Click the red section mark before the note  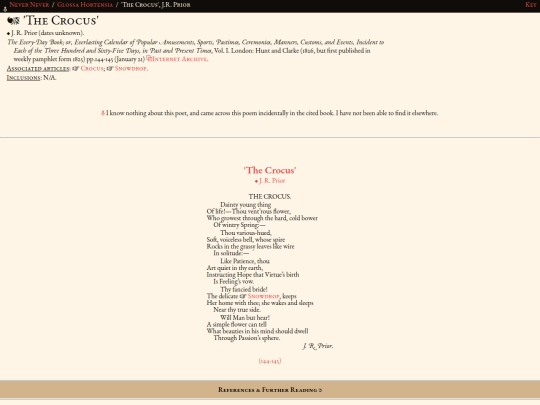coord(103,113)
